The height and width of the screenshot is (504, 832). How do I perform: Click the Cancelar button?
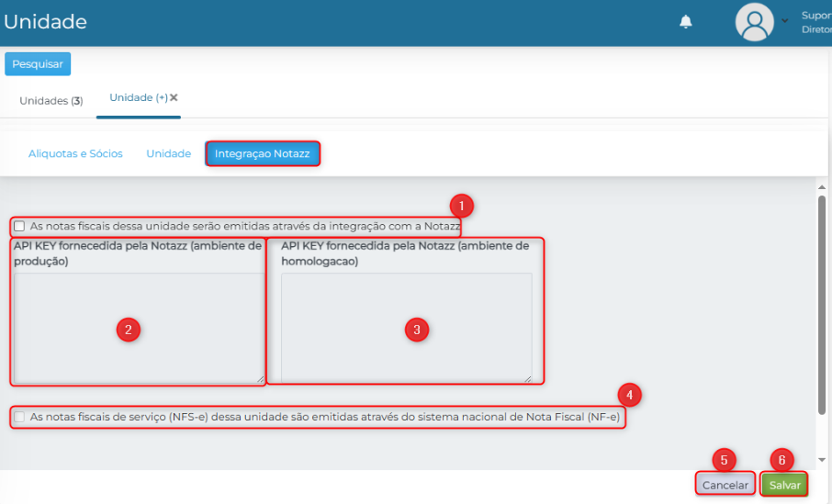click(725, 485)
